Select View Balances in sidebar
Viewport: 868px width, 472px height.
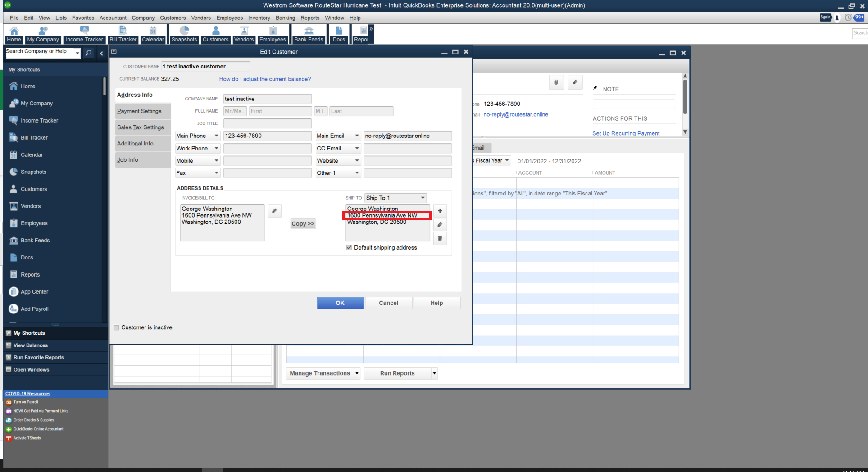click(55, 345)
